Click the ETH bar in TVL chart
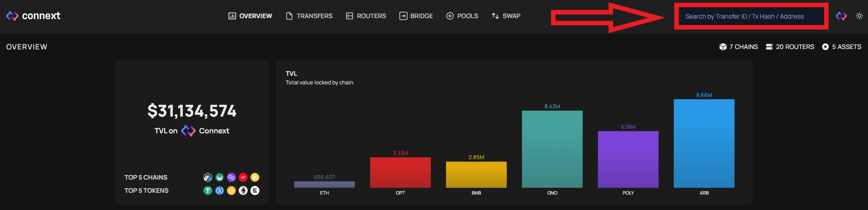 [325, 185]
